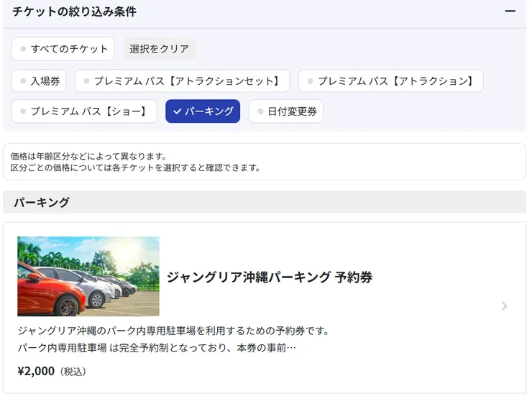Open the parking lot thumbnail image
The height and width of the screenshot is (404, 532).
click(x=88, y=276)
